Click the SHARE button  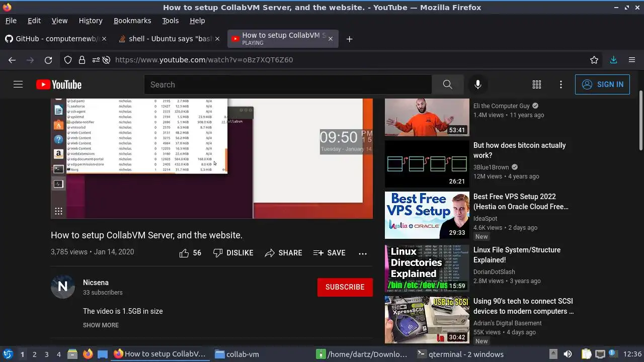click(x=283, y=253)
